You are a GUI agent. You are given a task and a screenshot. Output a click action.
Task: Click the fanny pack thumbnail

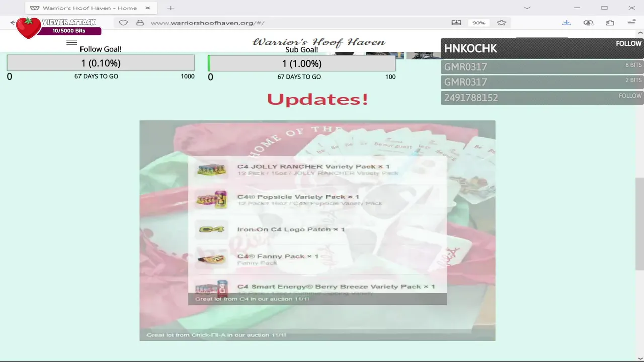pos(211,259)
